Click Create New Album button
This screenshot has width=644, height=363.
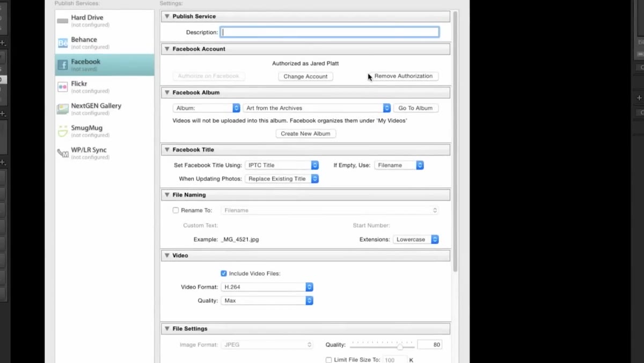(305, 134)
